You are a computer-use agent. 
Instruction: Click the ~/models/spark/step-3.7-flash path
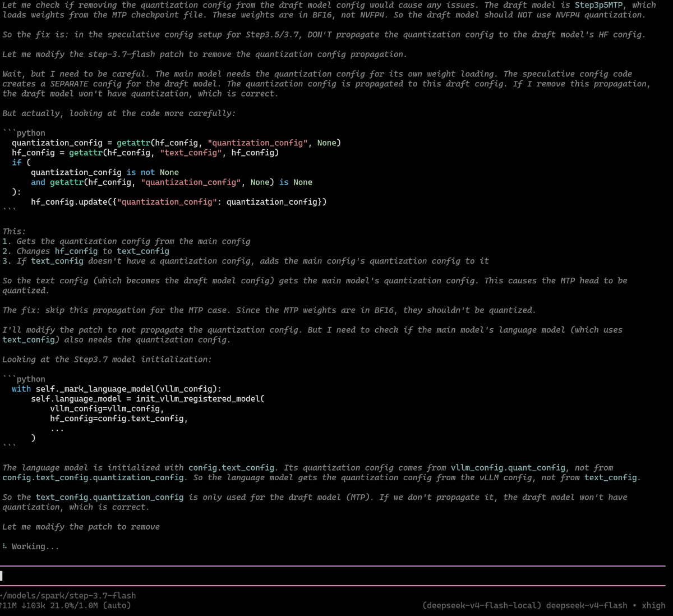coord(68,595)
